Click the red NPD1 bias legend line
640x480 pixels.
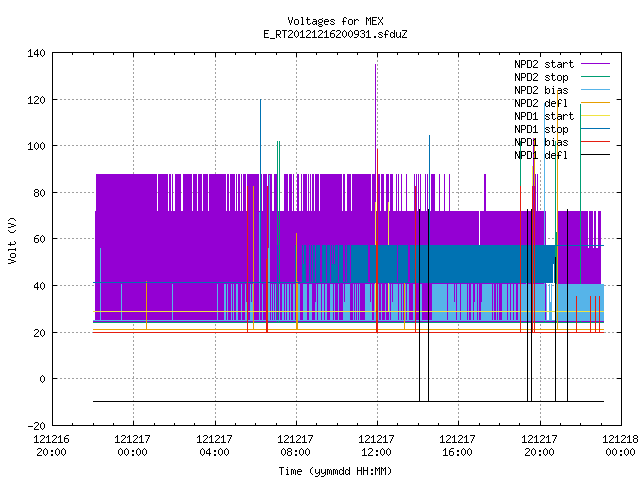(x=595, y=142)
